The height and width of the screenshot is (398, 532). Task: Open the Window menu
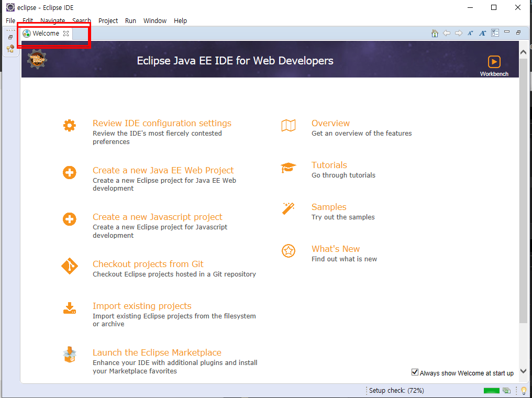click(x=155, y=21)
